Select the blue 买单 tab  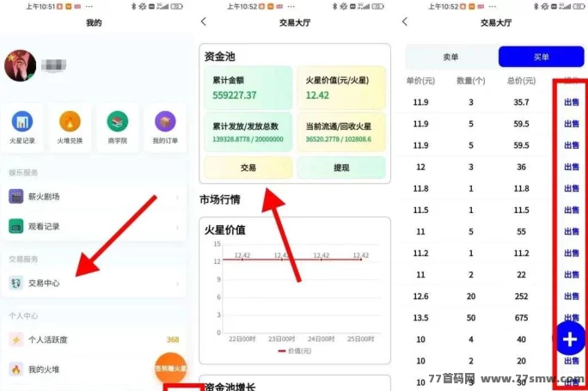click(541, 57)
